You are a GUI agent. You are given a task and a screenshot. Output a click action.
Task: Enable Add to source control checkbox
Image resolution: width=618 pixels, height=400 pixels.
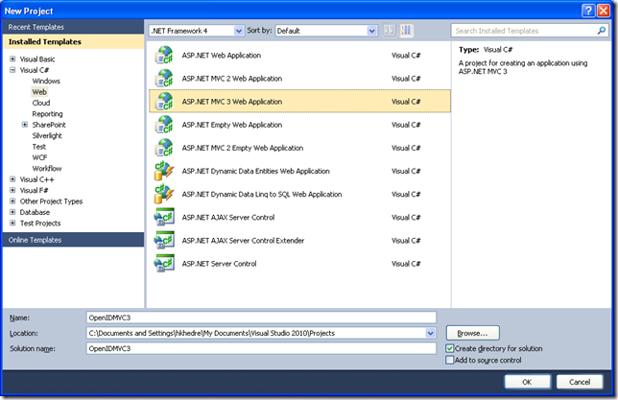[450, 360]
